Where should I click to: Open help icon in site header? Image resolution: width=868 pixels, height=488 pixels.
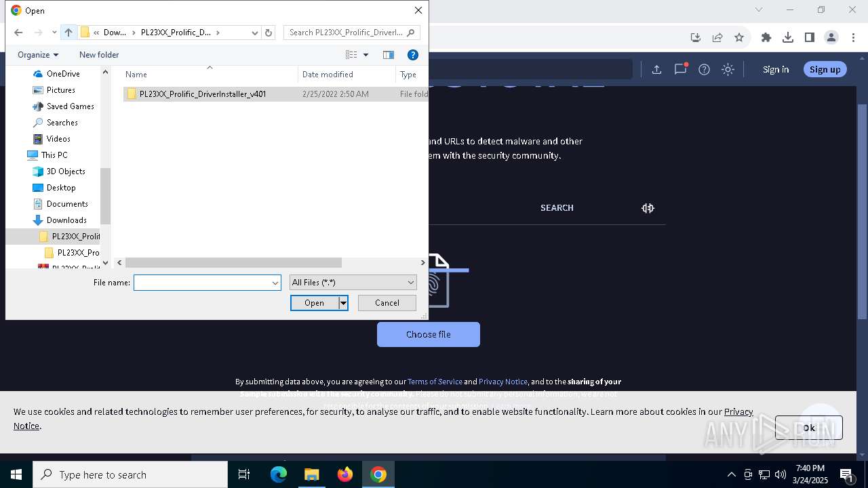pos(705,69)
